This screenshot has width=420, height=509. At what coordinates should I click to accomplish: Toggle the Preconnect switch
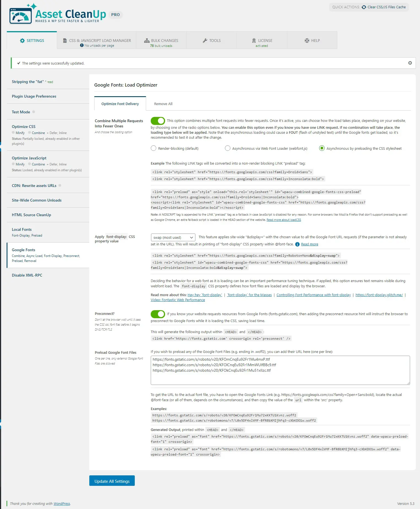(x=158, y=314)
